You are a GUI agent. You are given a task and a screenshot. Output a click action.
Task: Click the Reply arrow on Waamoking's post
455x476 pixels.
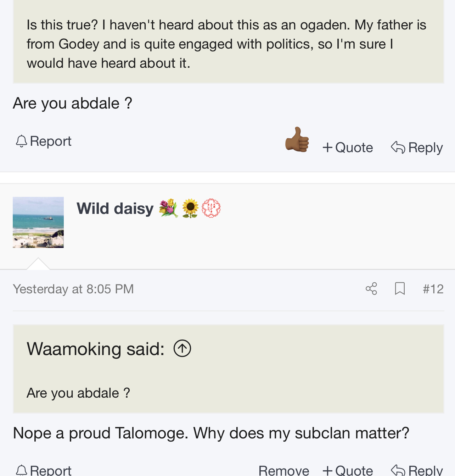(x=417, y=148)
